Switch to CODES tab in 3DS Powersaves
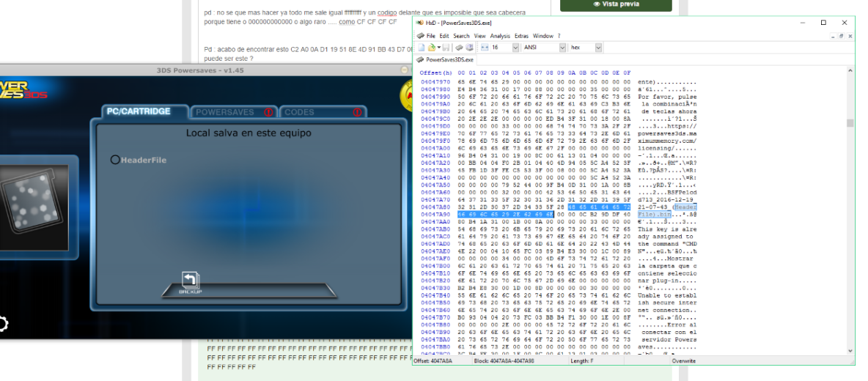Screen dimensions: 868x381 point(323,112)
